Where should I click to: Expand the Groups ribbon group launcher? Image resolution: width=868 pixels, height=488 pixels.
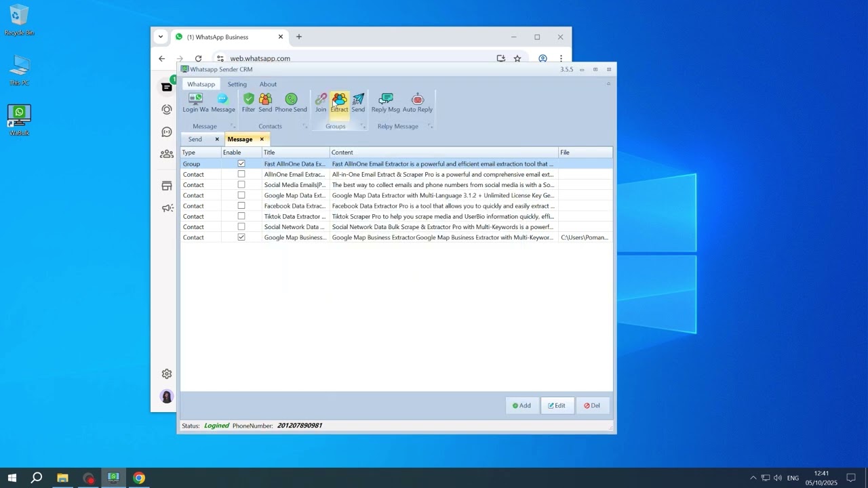(x=363, y=126)
